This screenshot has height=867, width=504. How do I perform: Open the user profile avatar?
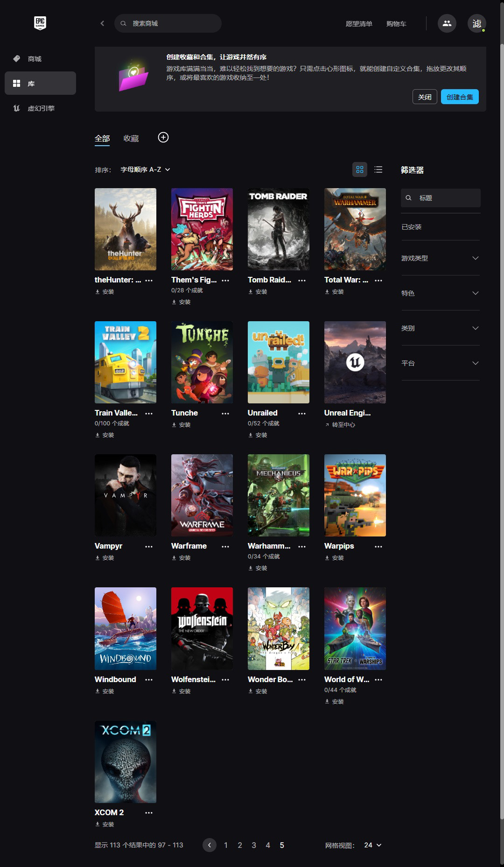(477, 23)
